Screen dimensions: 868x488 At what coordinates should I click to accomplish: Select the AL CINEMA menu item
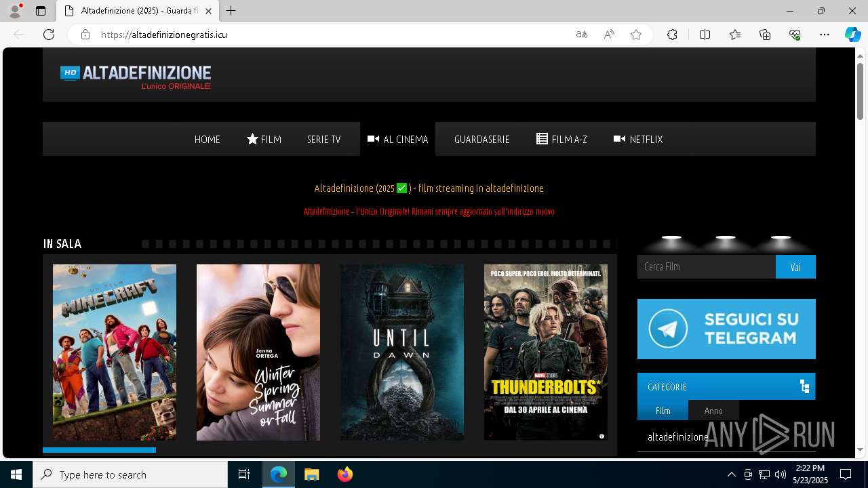click(397, 139)
